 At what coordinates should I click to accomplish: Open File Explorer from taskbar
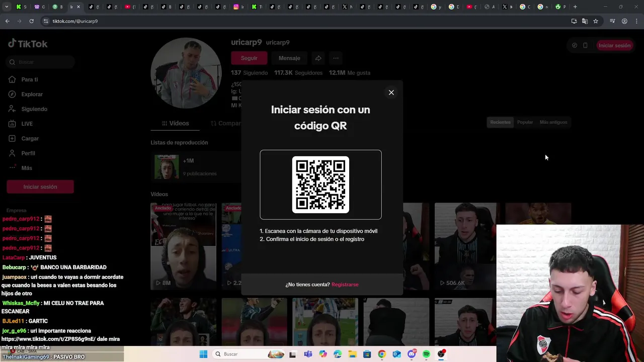tap(352, 354)
